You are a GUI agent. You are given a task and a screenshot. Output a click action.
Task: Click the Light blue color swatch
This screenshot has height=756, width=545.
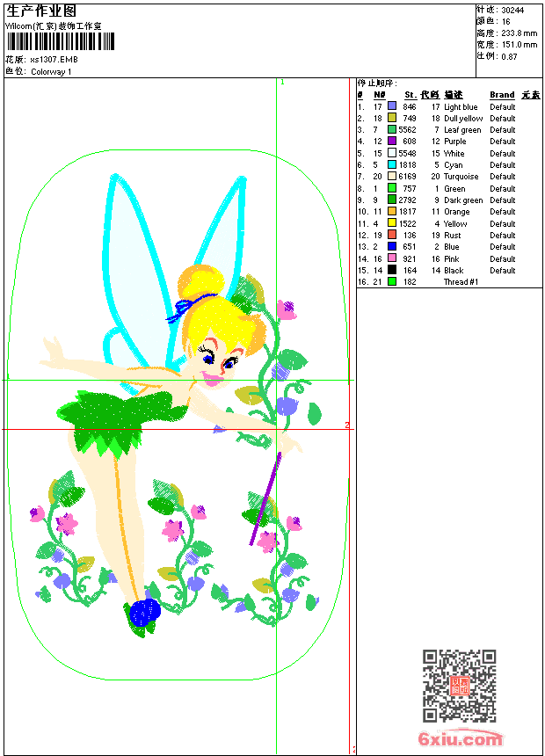[392, 106]
